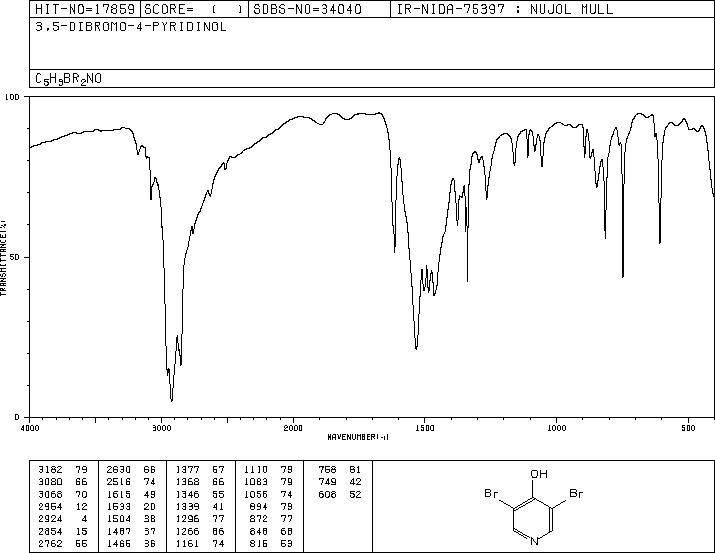Select peak table entry 1339
This screenshot has height=553, width=715.
[x=200, y=506]
